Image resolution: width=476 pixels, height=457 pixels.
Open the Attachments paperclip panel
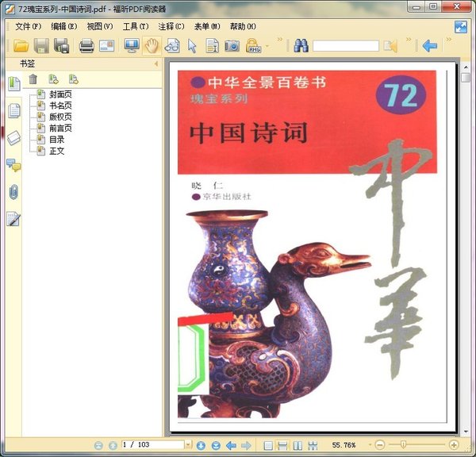[x=14, y=192]
